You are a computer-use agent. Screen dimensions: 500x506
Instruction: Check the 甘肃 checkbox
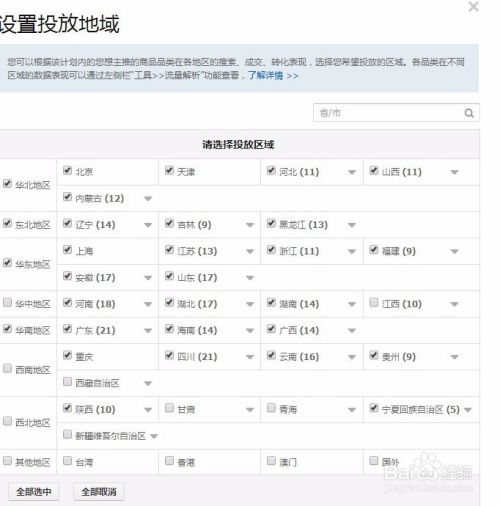[169, 408]
